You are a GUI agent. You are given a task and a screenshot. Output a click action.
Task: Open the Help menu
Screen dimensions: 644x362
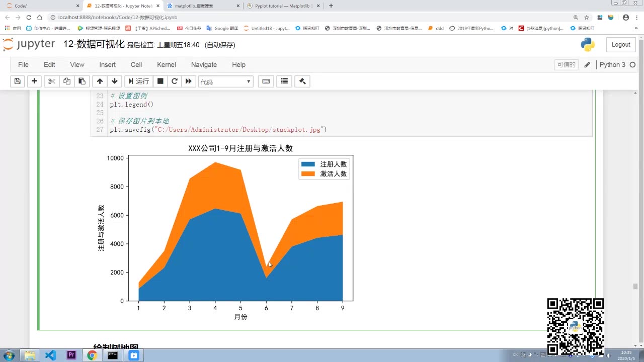click(x=238, y=65)
